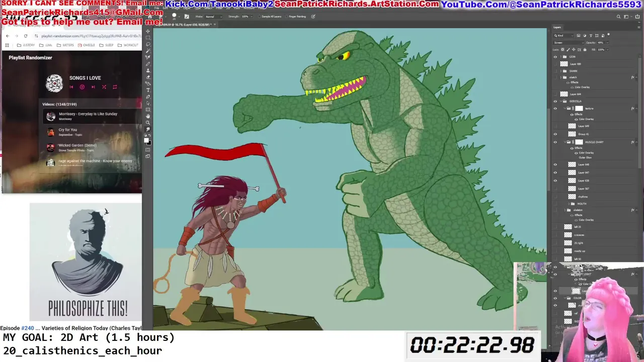This screenshot has width=644, height=362.
Task: Filter layers by adjustment type icon
Action: 585,36
